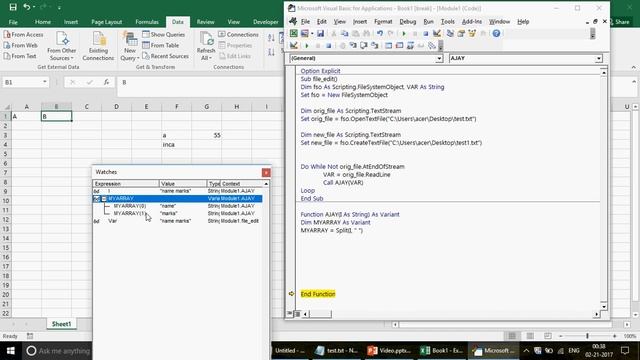
Task: Click From Web in the Excel ribbon
Action: click(21, 45)
